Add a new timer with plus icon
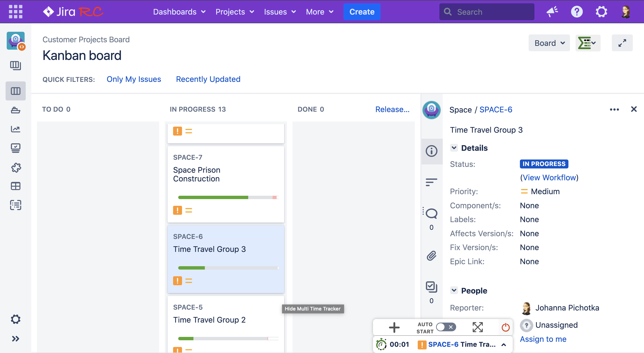The width and height of the screenshot is (644, 353). coord(394,327)
